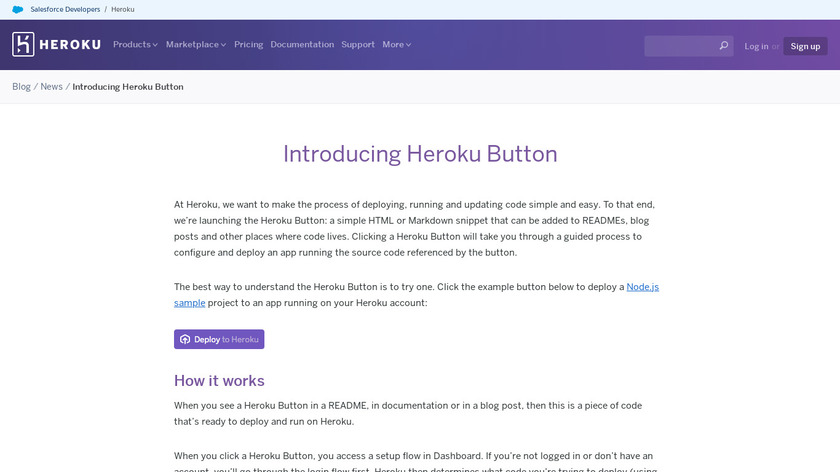Click the Sign up button
Image resolution: width=840 pixels, height=472 pixels.
coord(805,46)
